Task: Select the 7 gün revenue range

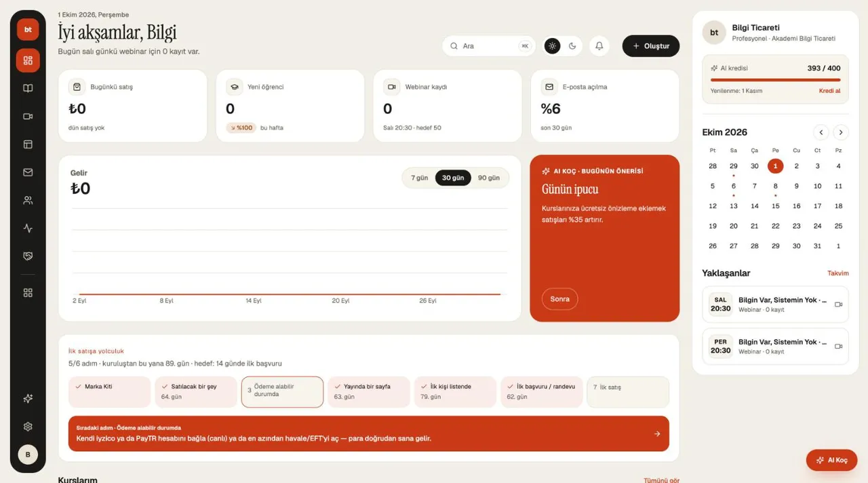Action: tap(420, 178)
